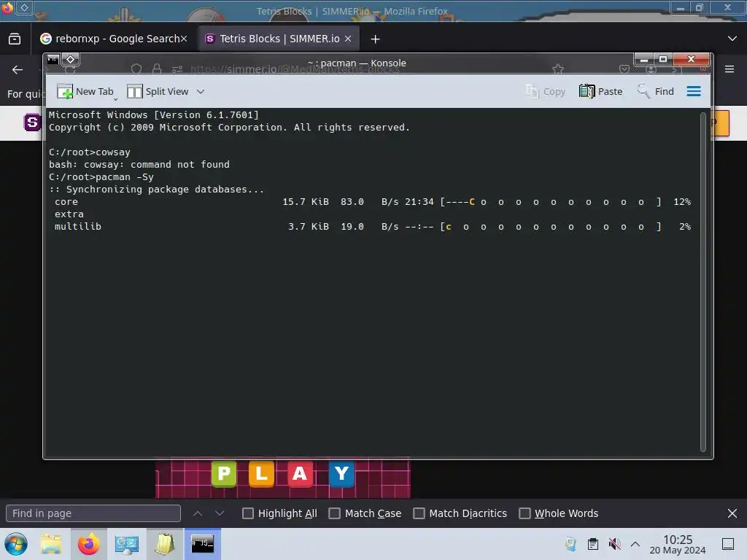This screenshot has height=560, width=747.
Task: Open system settings taskbar icon
Action: 126,544
